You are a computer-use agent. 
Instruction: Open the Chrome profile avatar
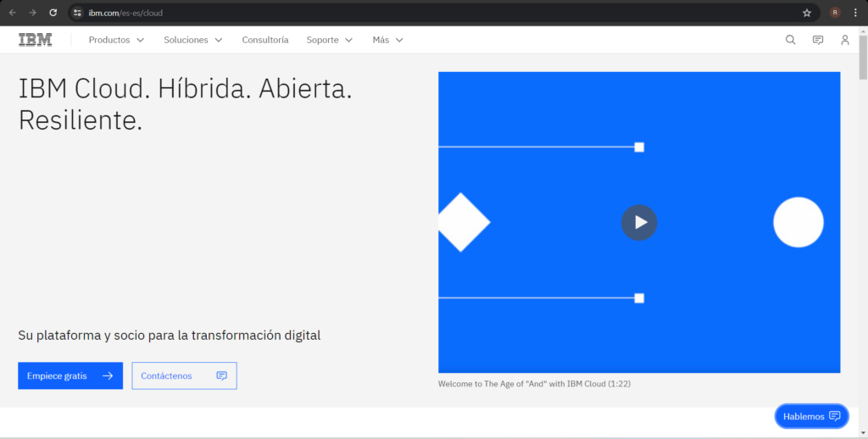pyautogui.click(x=835, y=13)
